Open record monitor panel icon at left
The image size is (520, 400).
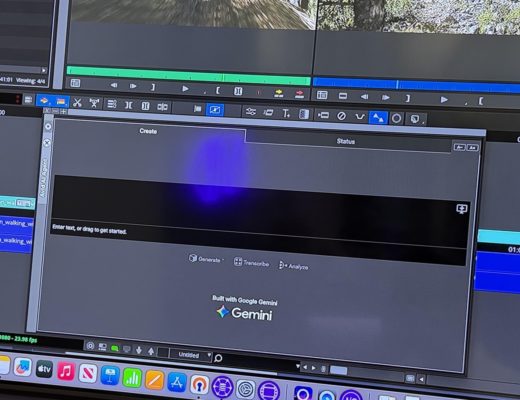pos(322,95)
